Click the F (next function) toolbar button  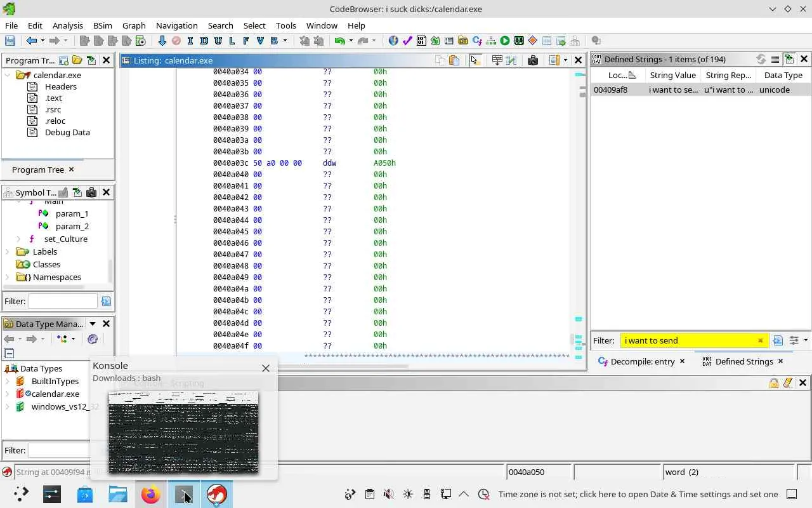(x=246, y=41)
